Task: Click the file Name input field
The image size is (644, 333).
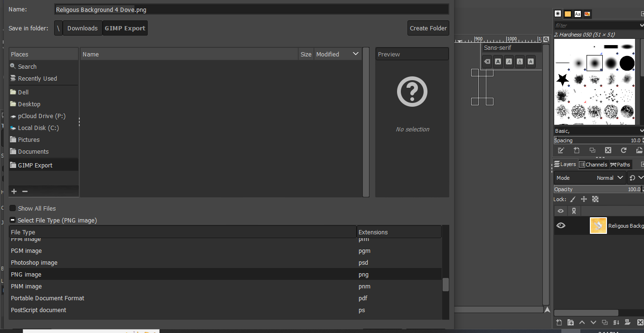Action: click(x=252, y=9)
